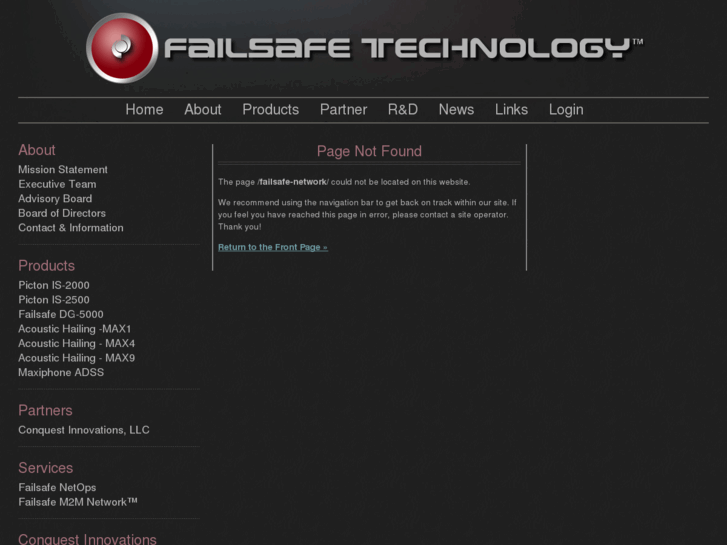
Task: Click the Return to the Front Page link
Action: (273, 247)
